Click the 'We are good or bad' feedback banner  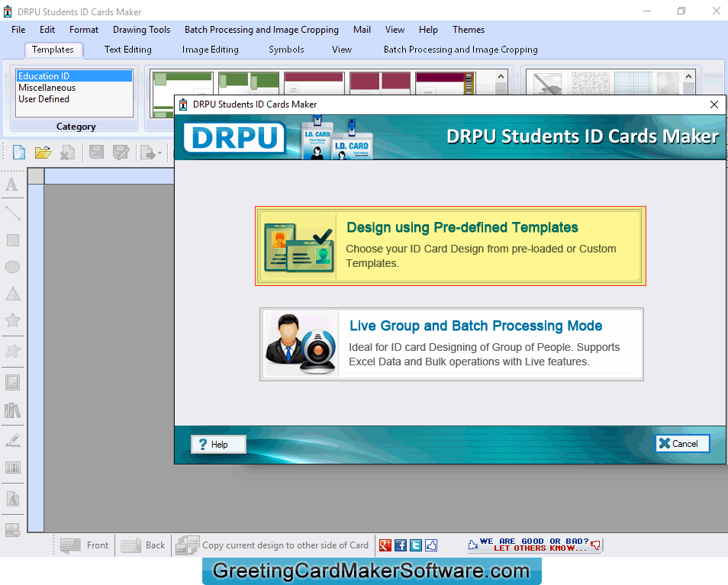535,545
